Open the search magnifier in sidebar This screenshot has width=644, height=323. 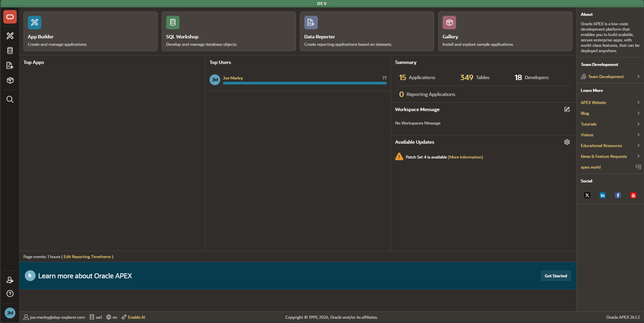tap(10, 99)
